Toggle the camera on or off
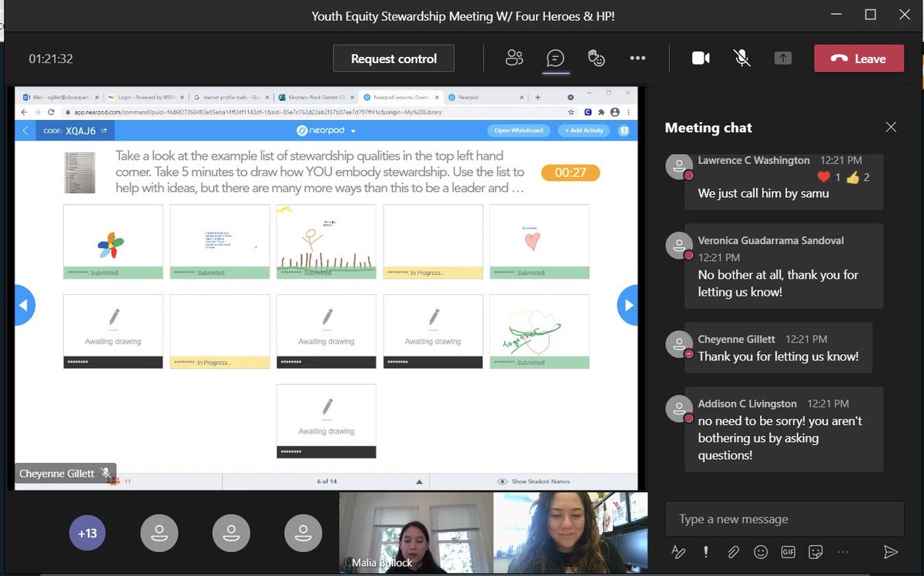924x576 pixels. point(701,59)
